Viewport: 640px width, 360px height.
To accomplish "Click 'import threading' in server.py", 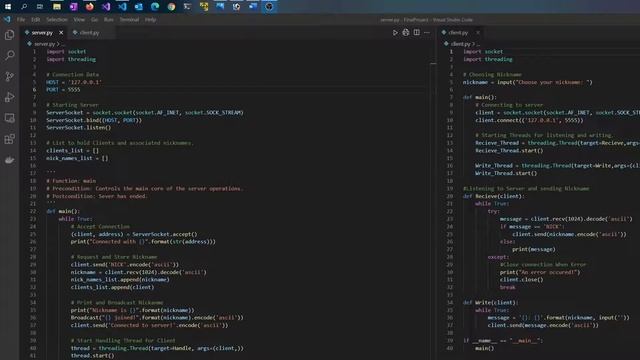I will 71,59.
